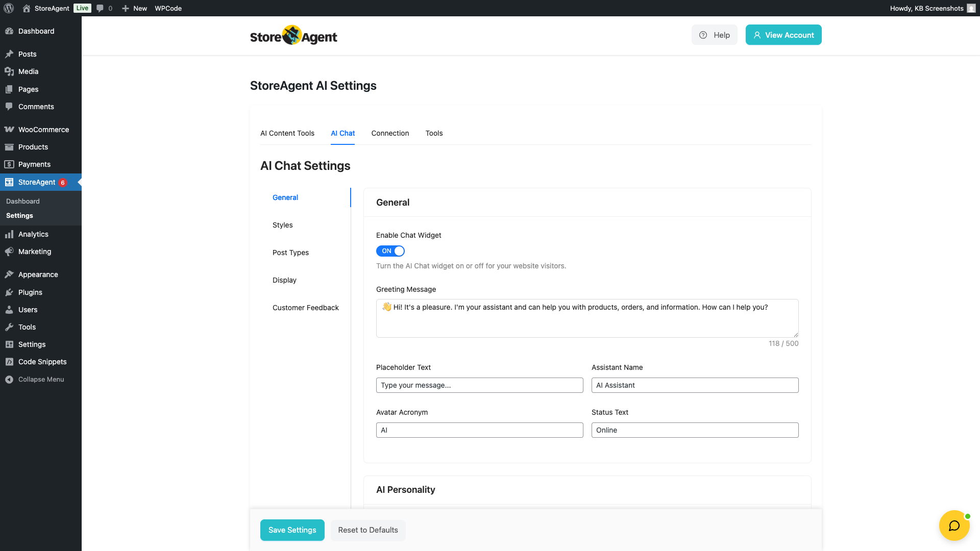This screenshot has width=980, height=551.
Task: Click the Dashboard gauge icon in sidebar
Action: click(x=9, y=31)
